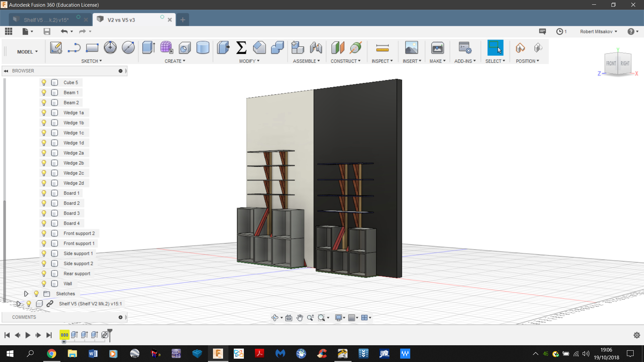The height and width of the screenshot is (362, 644).
Task: Undo the last action
Action: [64, 32]
